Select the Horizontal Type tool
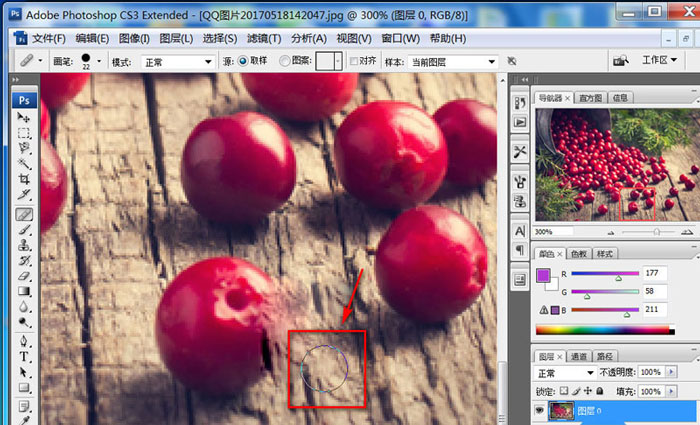The image size is (700, 425). point(24,357)
